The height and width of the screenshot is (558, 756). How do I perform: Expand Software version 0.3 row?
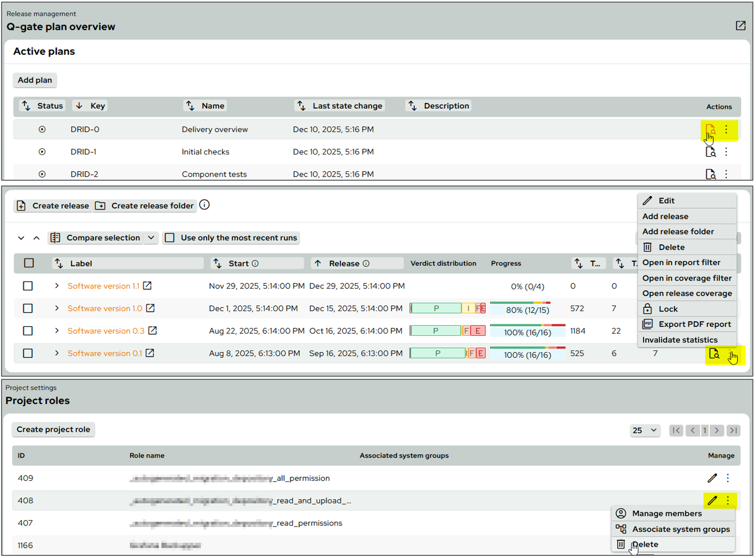[x=57, y=331]
